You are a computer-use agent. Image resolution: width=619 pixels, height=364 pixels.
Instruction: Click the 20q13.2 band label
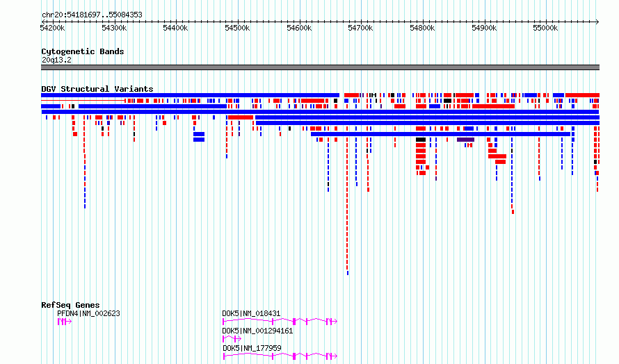56,60
